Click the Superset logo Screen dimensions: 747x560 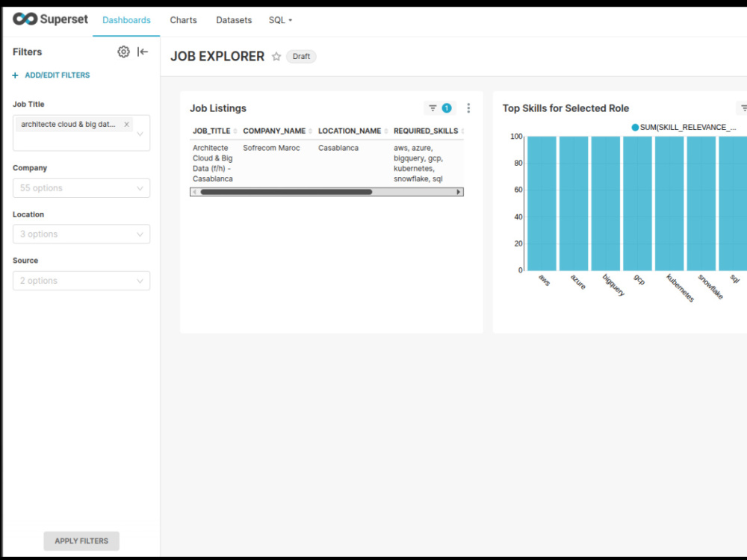[x=50, y=19]
